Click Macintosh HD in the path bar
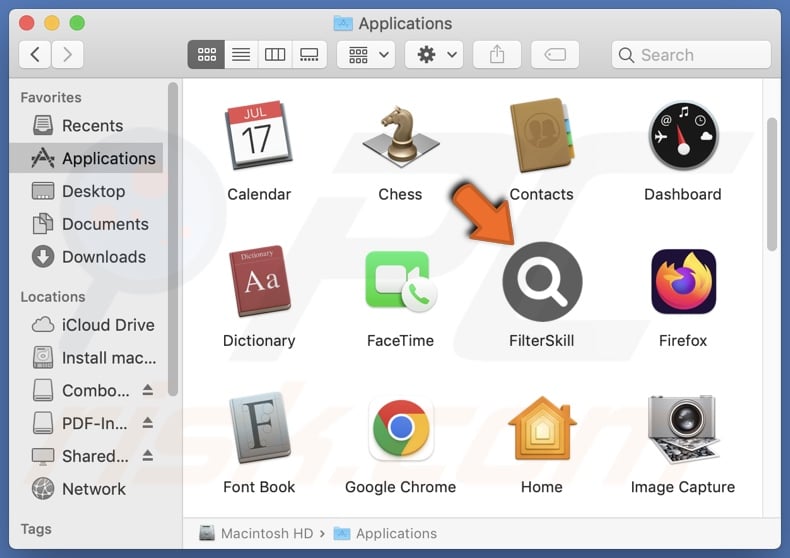Screen dimensions: 790x558 pos(256,533)
